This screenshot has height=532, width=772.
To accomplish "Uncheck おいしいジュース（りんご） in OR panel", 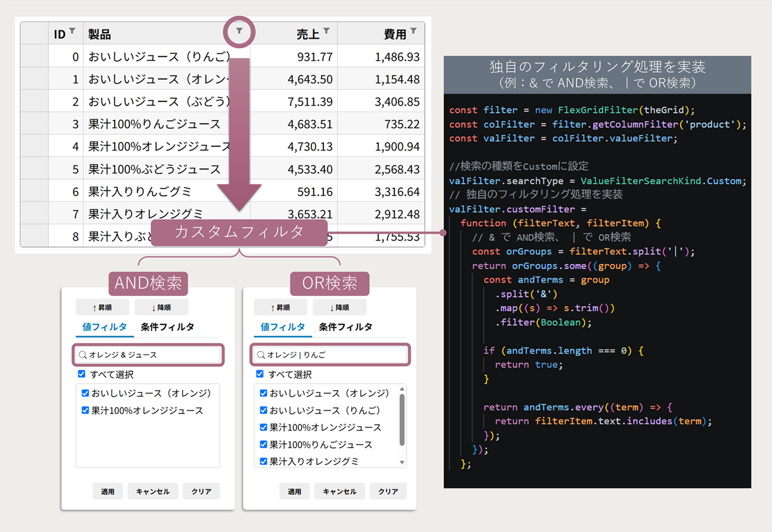I will click(x=264, y=411).
